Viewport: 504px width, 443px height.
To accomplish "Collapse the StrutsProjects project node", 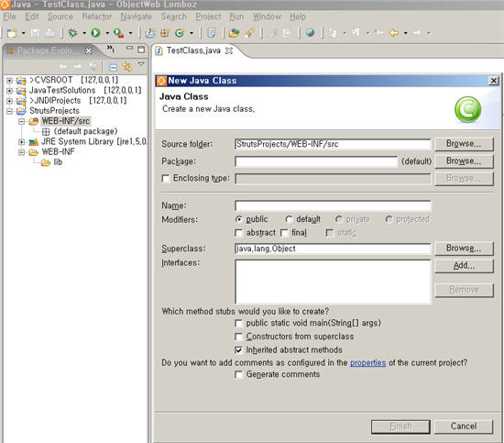I will (9, 111).
